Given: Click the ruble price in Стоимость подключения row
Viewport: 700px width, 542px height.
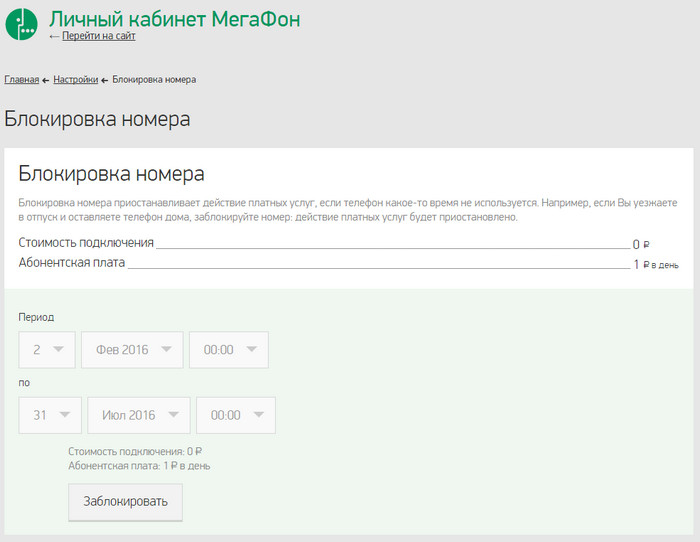Looking at the screenshot, I should tap(641, 244).
